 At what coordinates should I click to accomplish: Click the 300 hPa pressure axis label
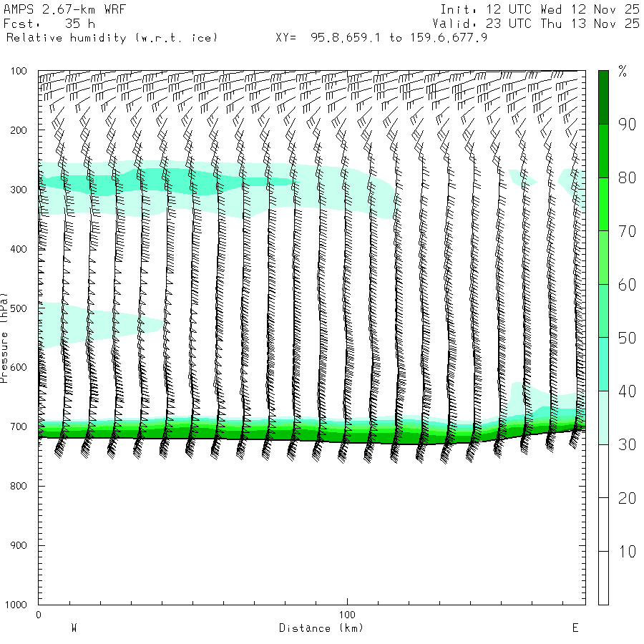(x=19, y=190)
